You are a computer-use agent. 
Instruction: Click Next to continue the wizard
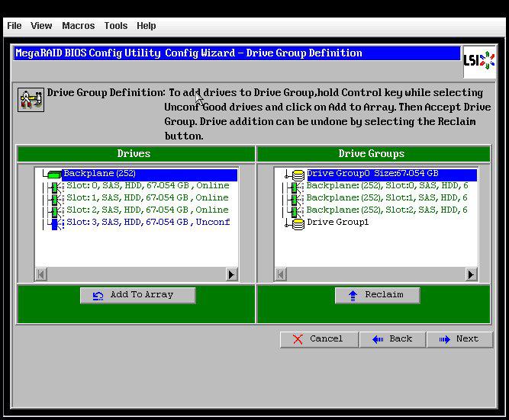pos(459,339)
